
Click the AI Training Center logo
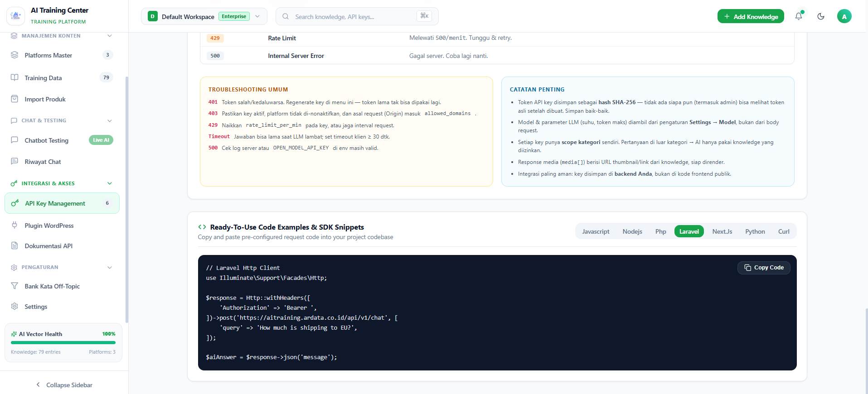(16, 16)
